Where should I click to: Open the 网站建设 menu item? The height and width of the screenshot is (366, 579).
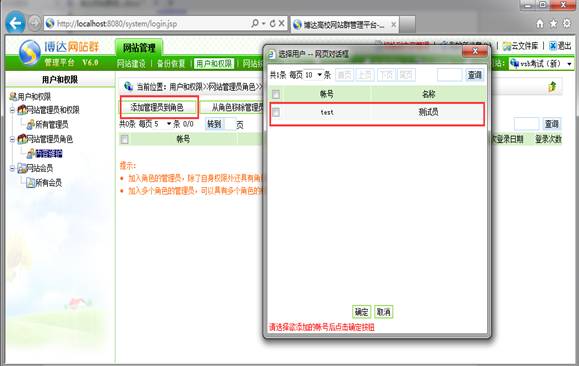pos(131,64)
